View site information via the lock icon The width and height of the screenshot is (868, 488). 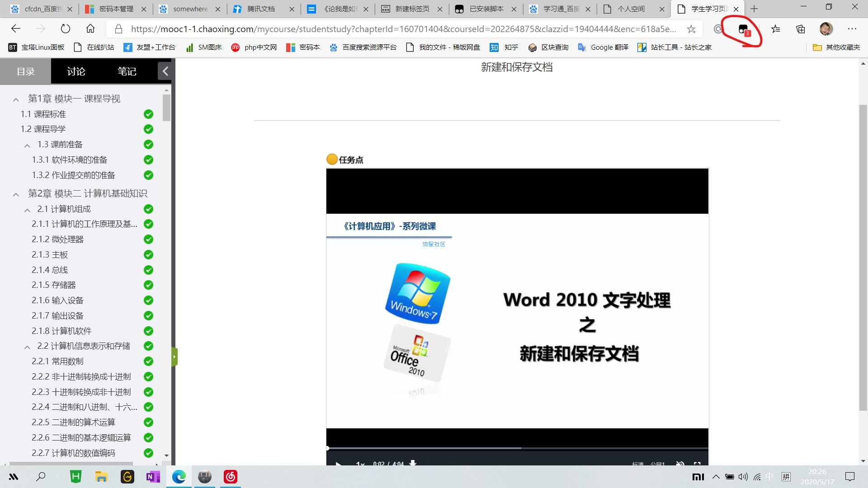click(118, 29)
